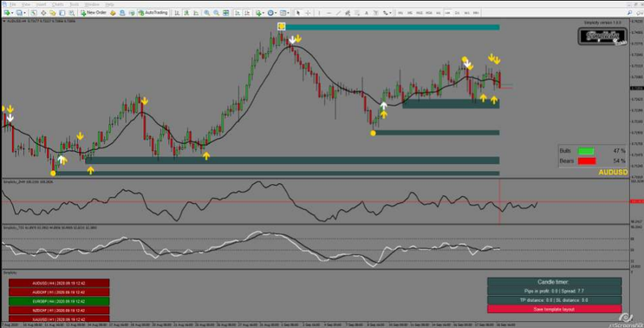
Task: Zoom in on the chart
Action: [x=206, y=13]
